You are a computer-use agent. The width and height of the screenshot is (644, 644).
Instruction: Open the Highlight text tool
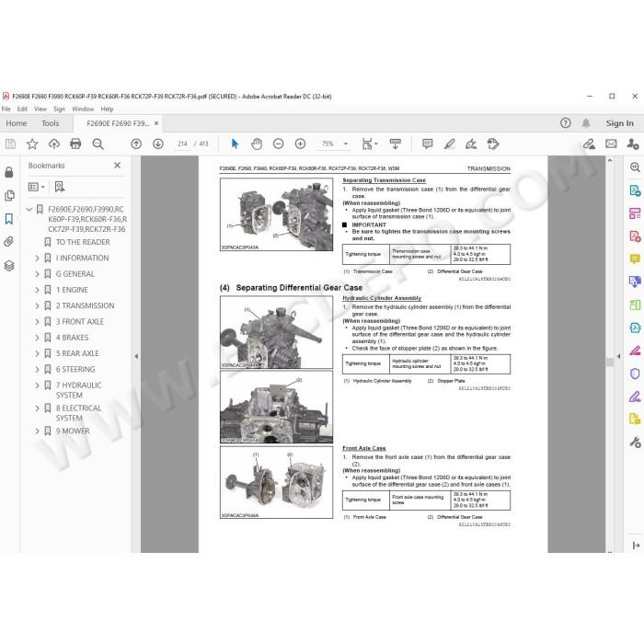coord(449,144)
